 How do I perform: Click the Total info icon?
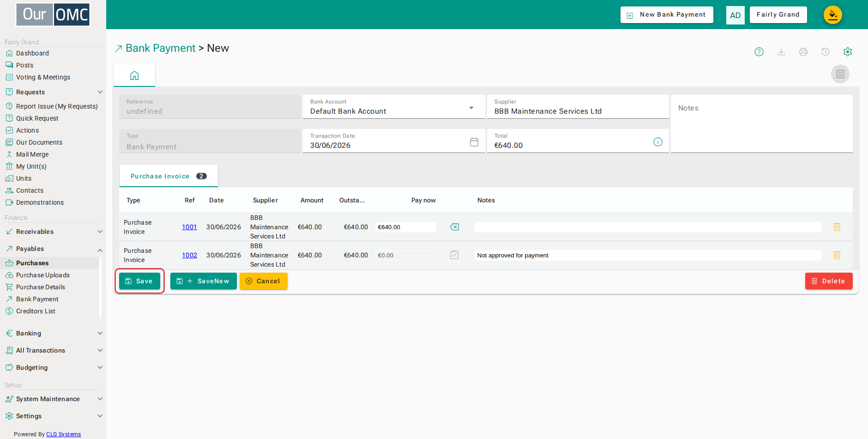(658, 142)
